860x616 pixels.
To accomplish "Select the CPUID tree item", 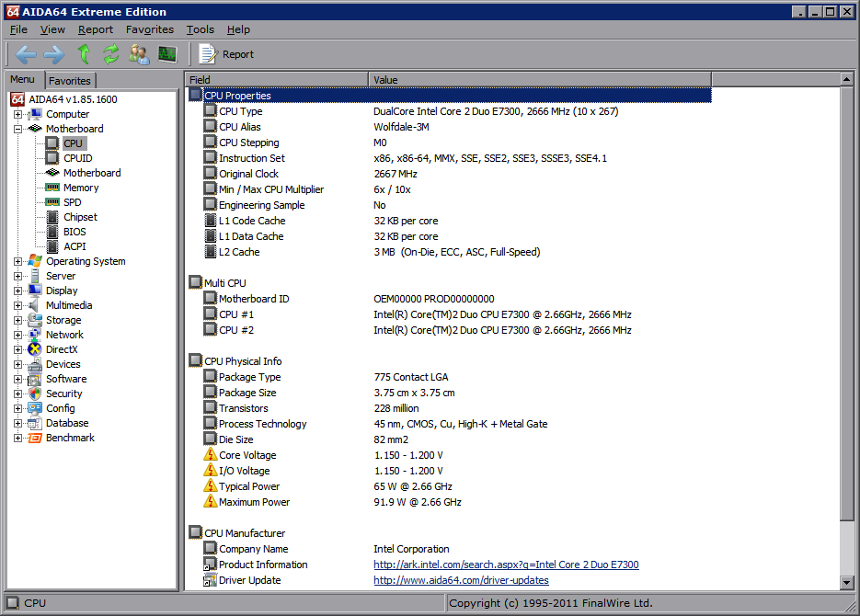I will pyautogui.click(x=77, y=158).
